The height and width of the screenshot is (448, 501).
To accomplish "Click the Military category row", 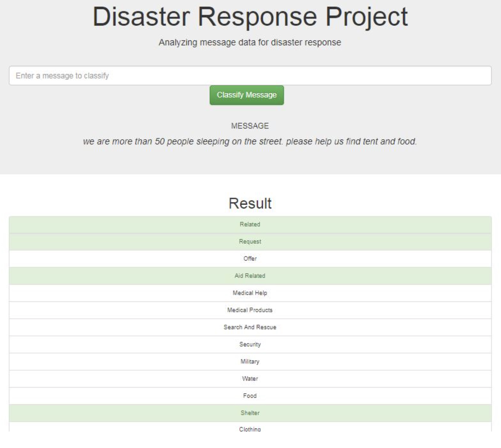I will click(x=250, y=362).
